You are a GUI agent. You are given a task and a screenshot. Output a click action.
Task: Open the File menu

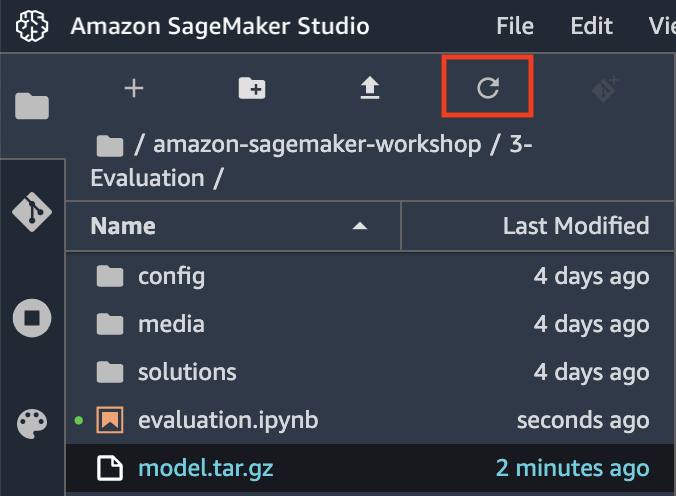click(515, 26)
